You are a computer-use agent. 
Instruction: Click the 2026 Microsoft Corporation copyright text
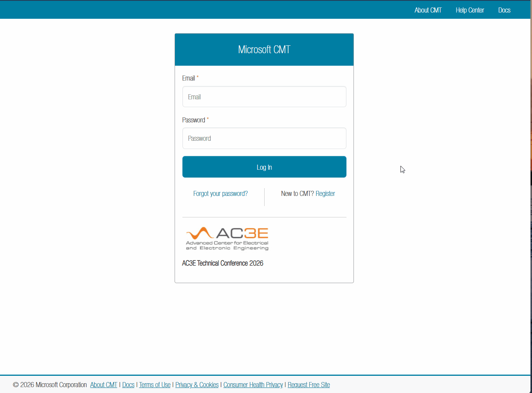(x=50, y=385)
